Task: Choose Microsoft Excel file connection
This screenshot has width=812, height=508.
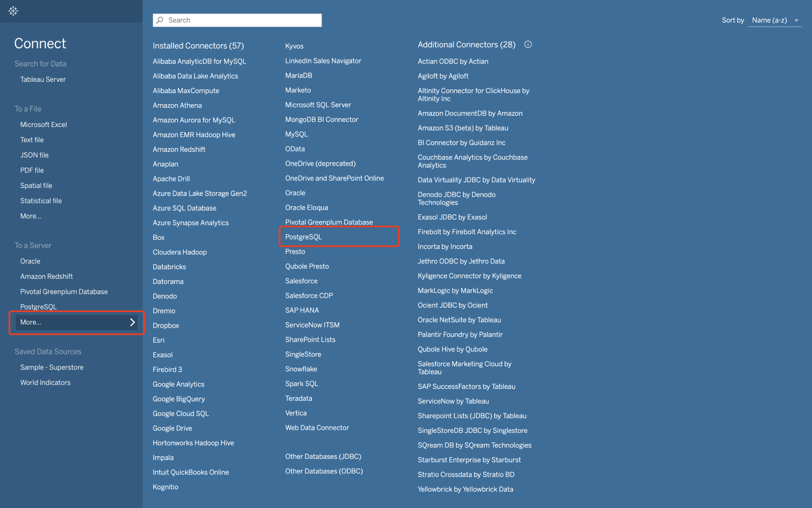Action: point(44,124)
